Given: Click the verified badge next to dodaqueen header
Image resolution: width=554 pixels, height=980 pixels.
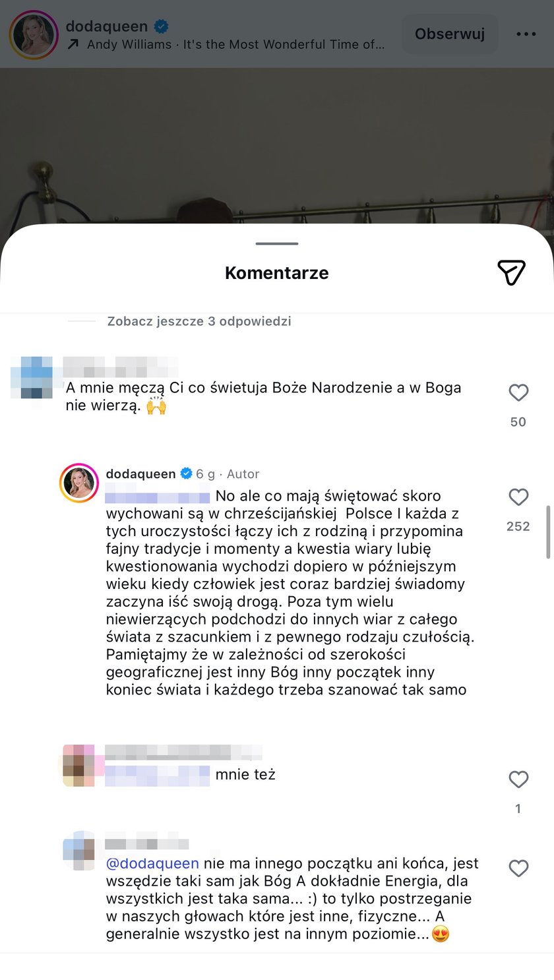Looking at the screenshot, I should (x=161, y=26).
